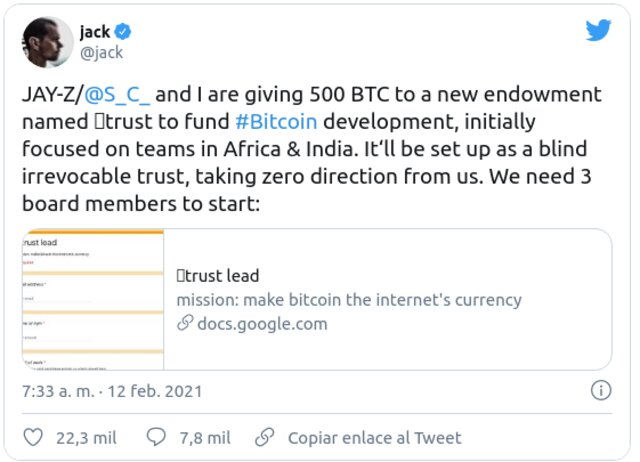Visit the docs.google.com link

tap(261, 323)
